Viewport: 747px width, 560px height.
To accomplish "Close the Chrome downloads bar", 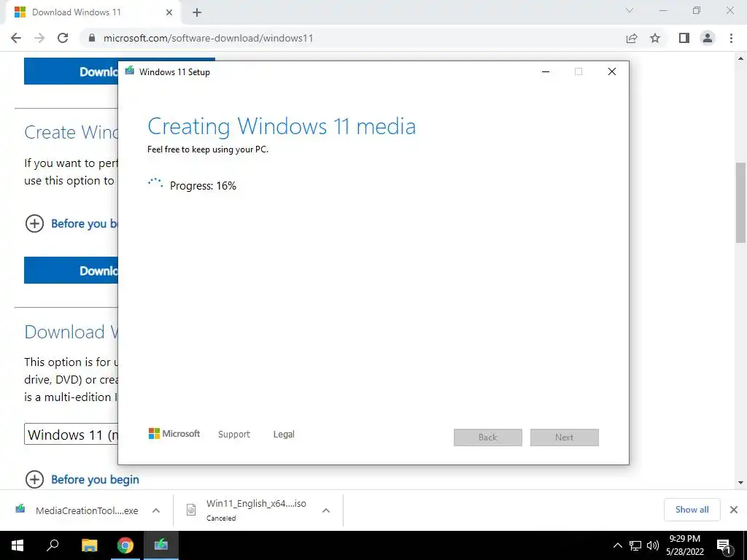I will click(734, 510).
